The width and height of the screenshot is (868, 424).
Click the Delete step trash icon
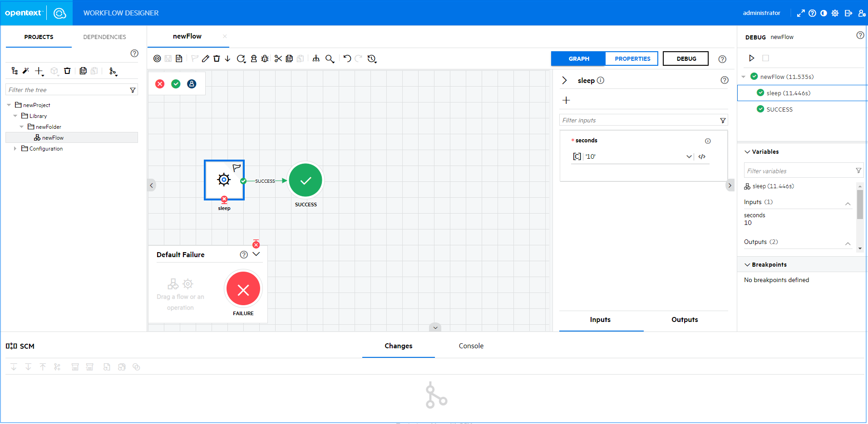tap(217, 58)
